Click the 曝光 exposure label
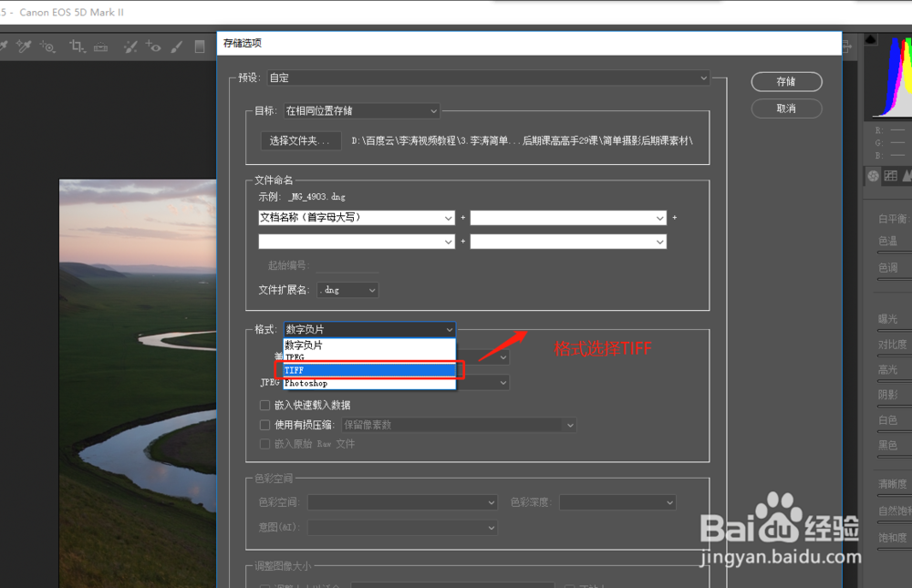Screen dimensions: 912x588 [x=887, y=319]
